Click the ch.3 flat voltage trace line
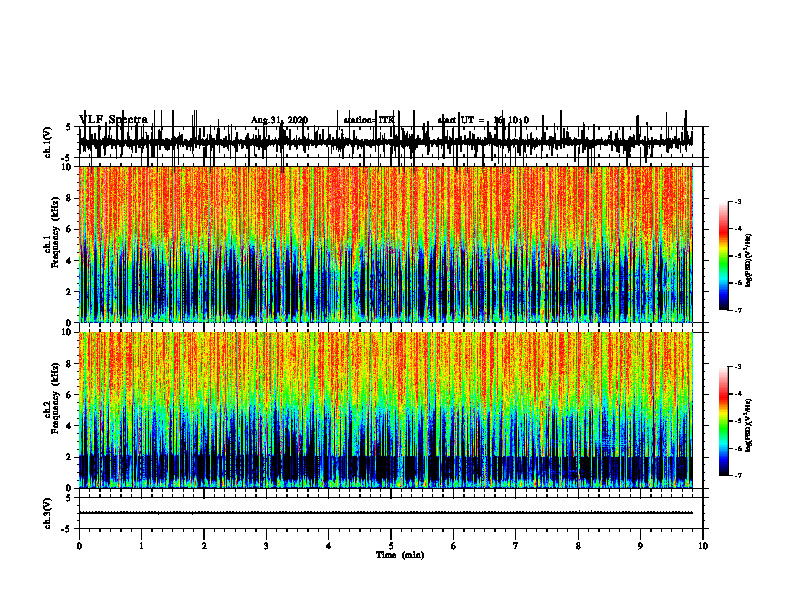792x612 pixels. click(386, 513)
